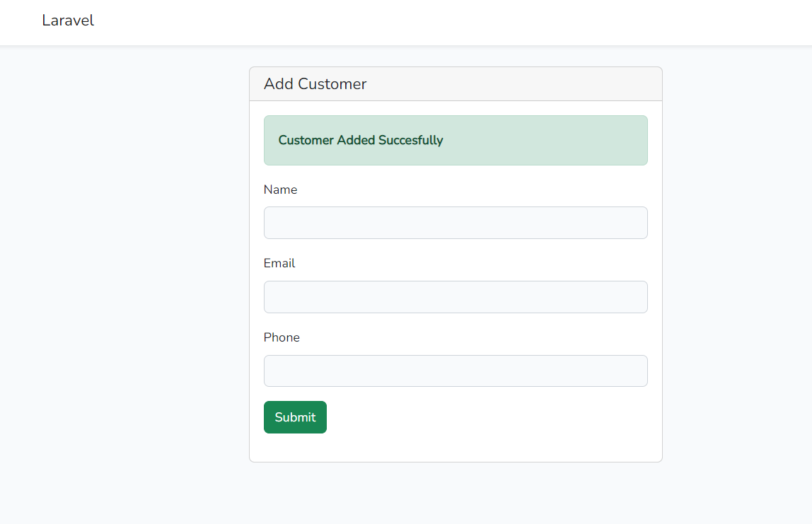
Task: Select the Phone input field
Action: coord(456,371)
